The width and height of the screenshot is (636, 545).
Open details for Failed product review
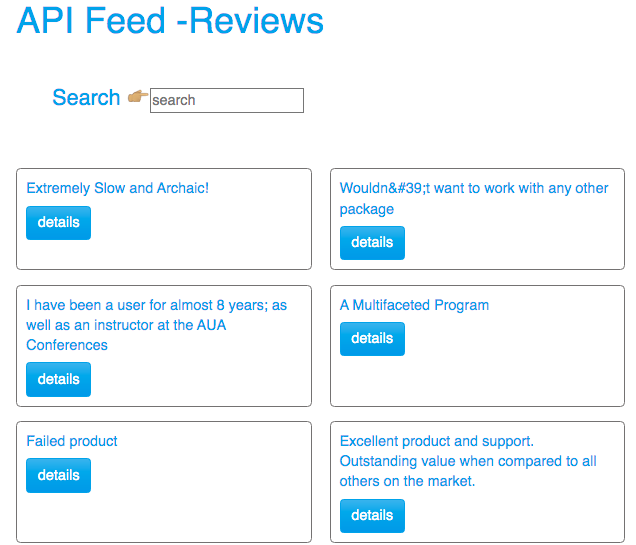click(58, 475)
